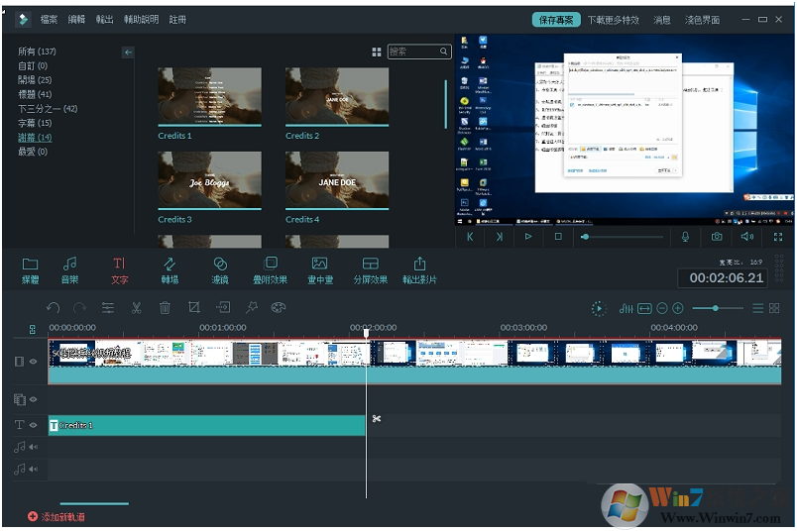Open the color palette tool in timeline toolbar
The image size is (797, 532).
tap(279, 308)
